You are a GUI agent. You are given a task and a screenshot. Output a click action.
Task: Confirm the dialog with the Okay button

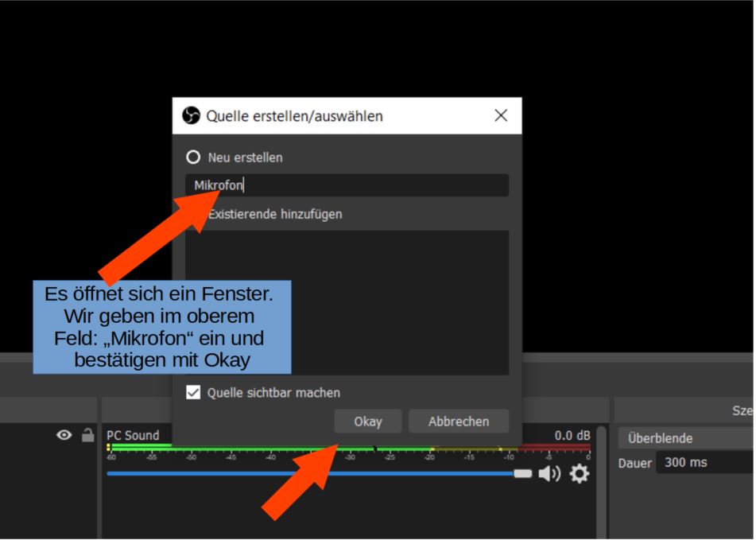[367, 422]
